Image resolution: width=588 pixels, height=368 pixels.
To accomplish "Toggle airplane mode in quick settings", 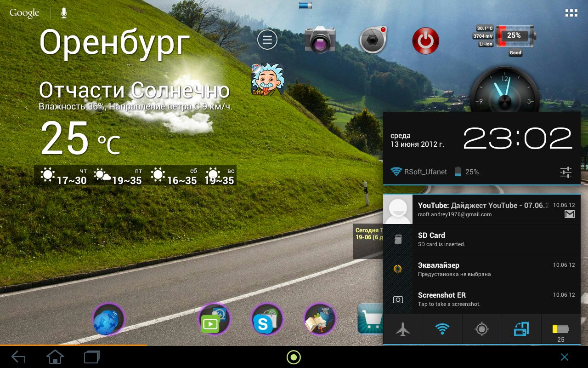I will [x=402, y=329].
